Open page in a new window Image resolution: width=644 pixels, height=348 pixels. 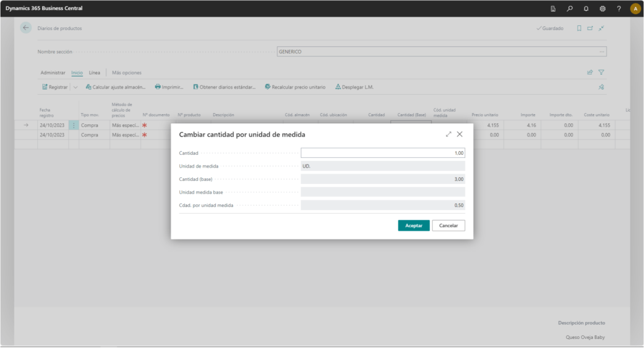[590, 29]
